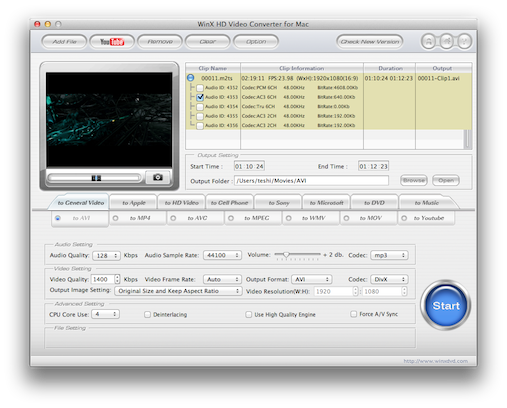Click the End Time field
The width and height of the screenshot is (507, 408).
[373, 166]
